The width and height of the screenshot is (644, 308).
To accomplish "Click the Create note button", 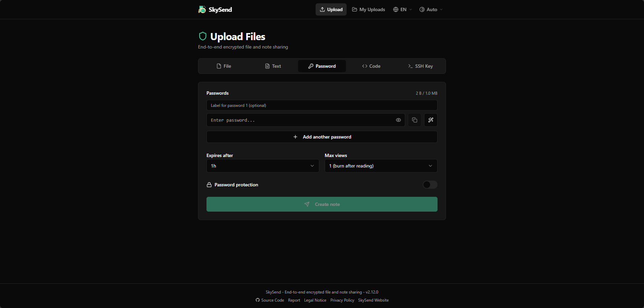I will click(322, 204).
